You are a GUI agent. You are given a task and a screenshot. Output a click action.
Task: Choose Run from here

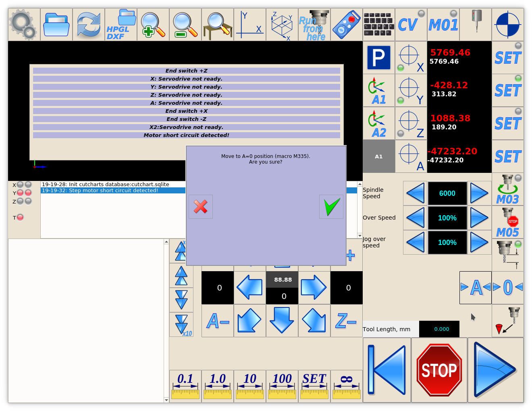tap(314, 25)
